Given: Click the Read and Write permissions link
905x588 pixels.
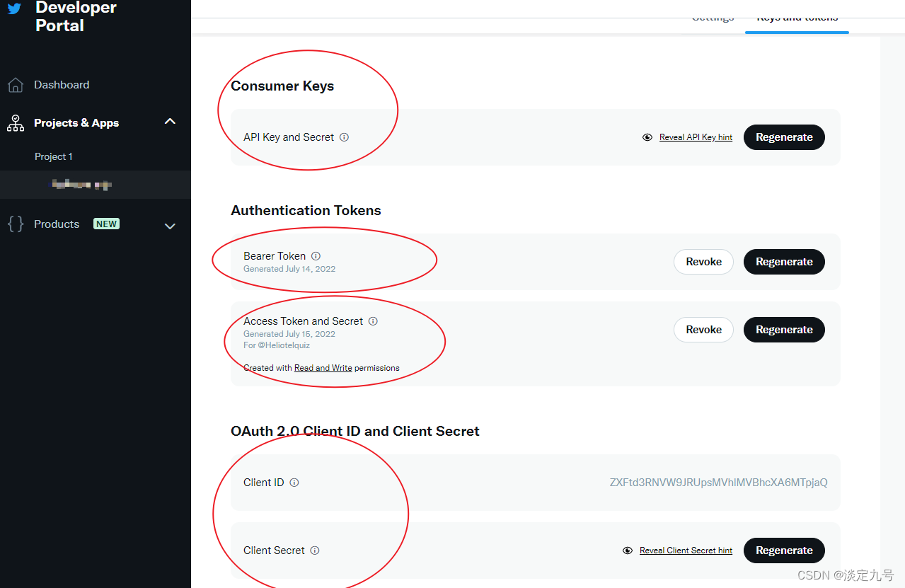Looking at the screenshot, I should 323,368.
